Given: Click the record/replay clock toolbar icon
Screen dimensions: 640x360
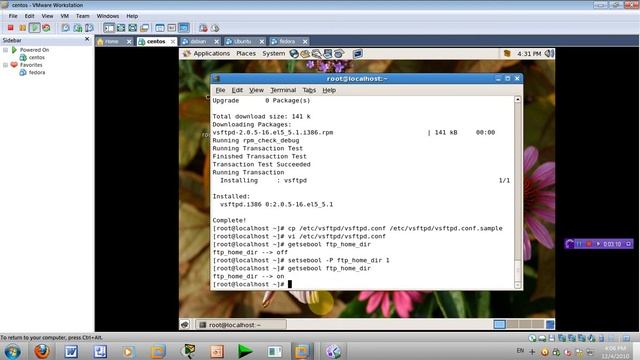Looking at the screenshot, I should (215, 28).
